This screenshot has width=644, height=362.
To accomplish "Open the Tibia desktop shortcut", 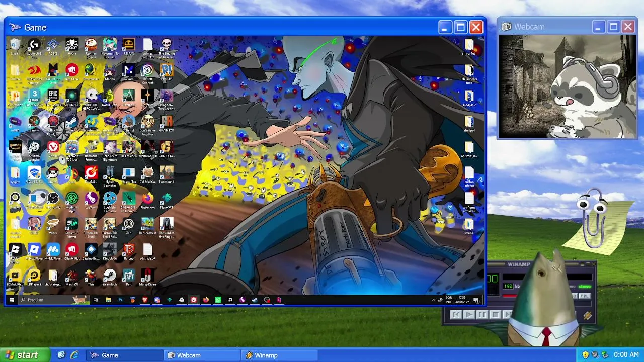I will 91,278.
